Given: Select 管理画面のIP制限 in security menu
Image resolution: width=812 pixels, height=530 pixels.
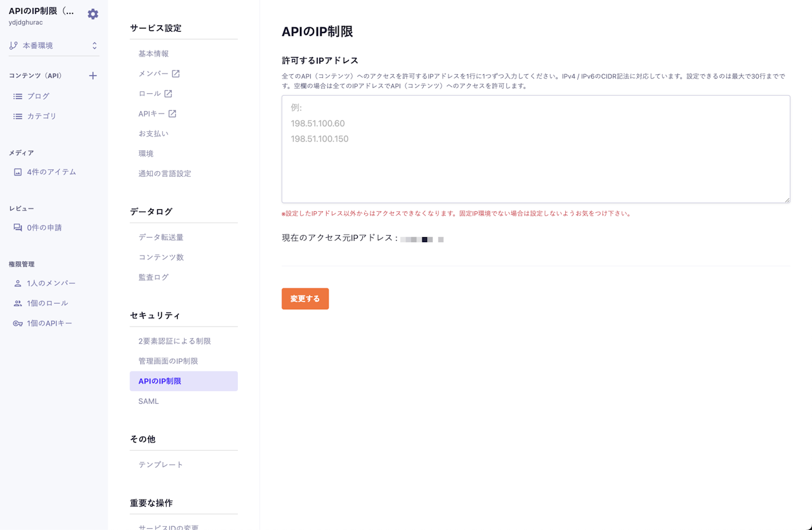Looking at the screenshot, I should [168, 361].
